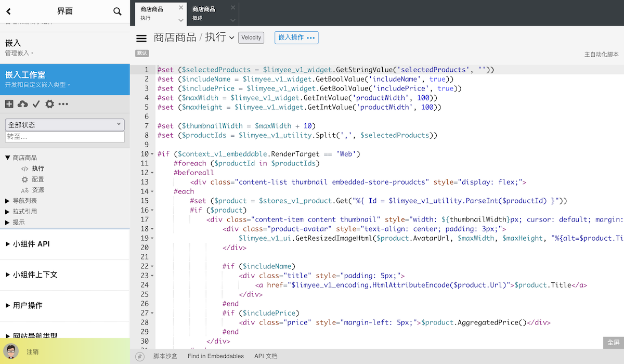Fold code block at line 22
The image size is (624, 364).
tap(152, 267)
